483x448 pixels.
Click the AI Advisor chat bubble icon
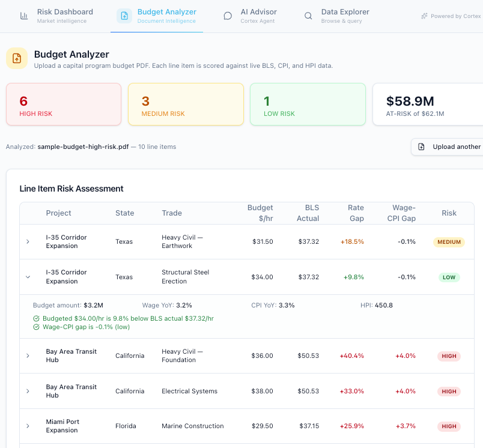click(227, 16)
